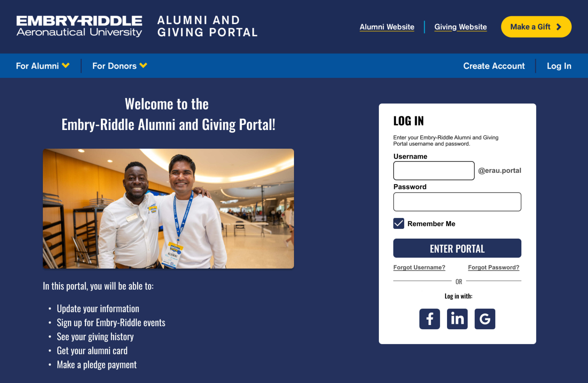588x383 pixels.
Task: Log in with the LinkedIn icon
Action: click(x=457, y=319)
